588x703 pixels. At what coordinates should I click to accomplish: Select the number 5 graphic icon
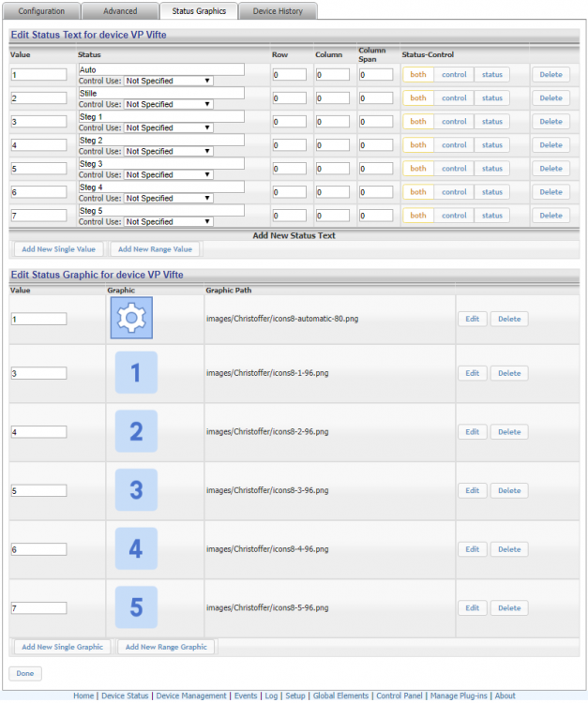click(136, 608)
